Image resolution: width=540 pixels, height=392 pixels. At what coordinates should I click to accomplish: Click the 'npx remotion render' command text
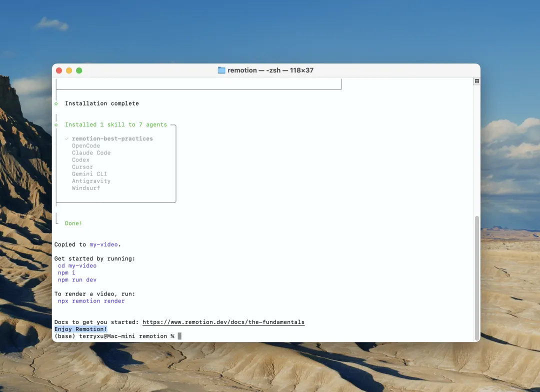[x=91, y=301]
